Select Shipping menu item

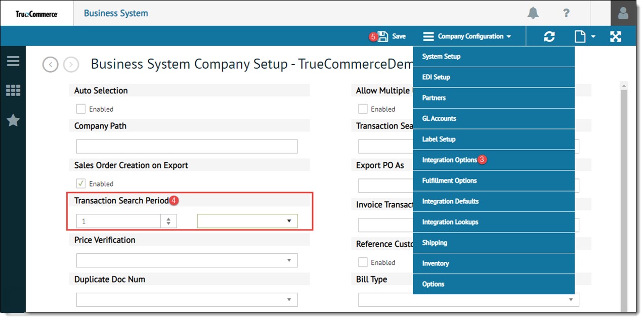coord(494,243)
